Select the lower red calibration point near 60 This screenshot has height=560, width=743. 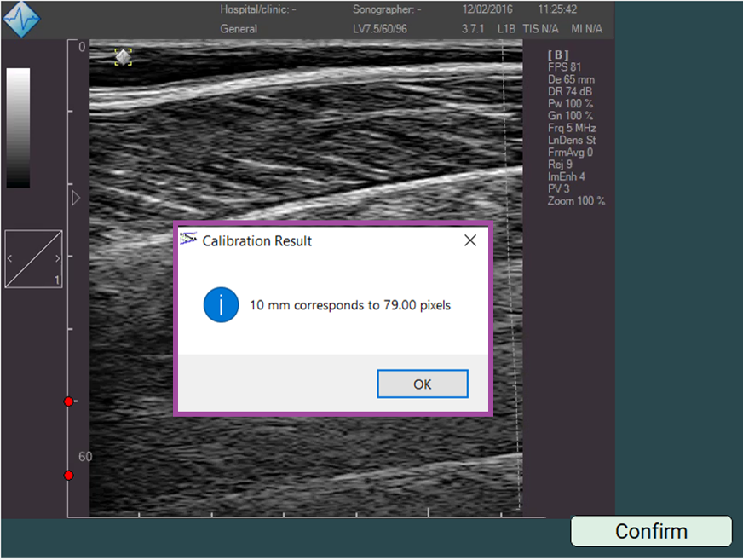coord(69,475)
